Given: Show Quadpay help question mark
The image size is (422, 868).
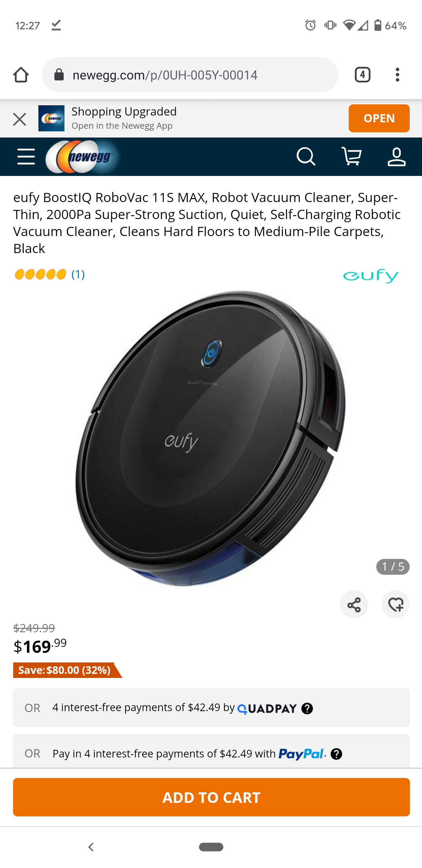Looking at the screenshot, I should 307,708.
